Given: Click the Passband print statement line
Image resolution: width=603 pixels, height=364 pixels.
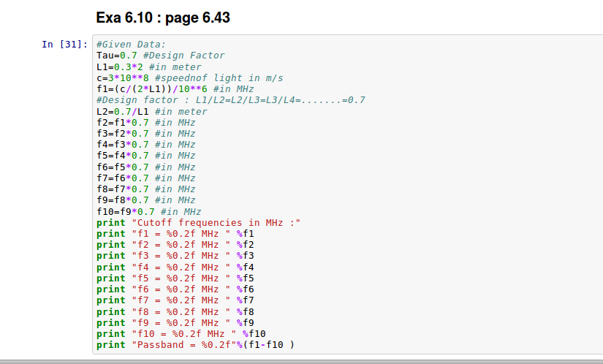Looking at the screenshot, I should coord(195,345).
